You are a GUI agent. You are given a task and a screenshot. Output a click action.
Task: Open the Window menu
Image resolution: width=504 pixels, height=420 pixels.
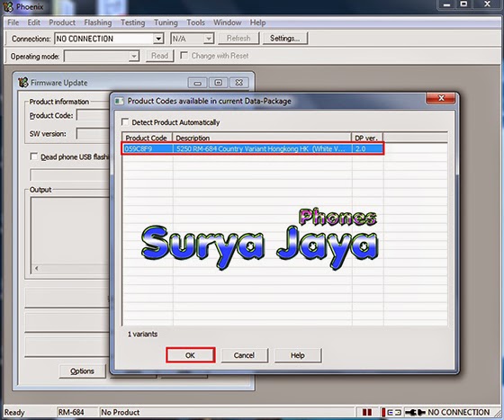[227, 22]
